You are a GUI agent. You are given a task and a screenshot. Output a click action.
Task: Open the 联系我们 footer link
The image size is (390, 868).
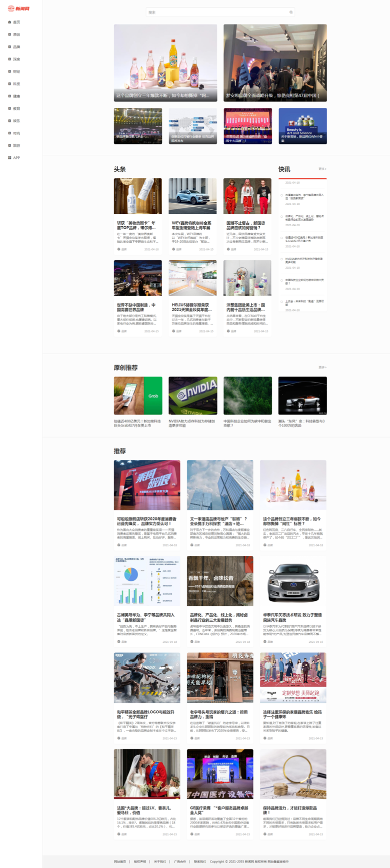pyautogui.click(x=199, y=862)
